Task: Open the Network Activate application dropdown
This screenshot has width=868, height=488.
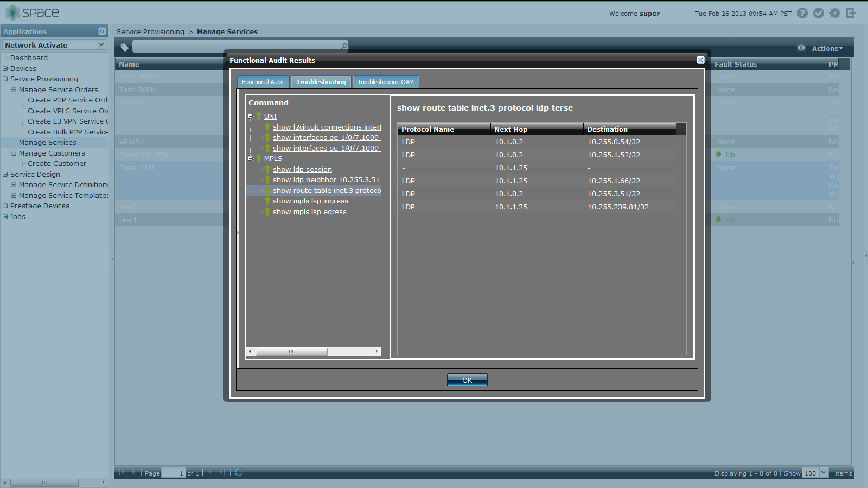Action: click(x=101, y=45)
